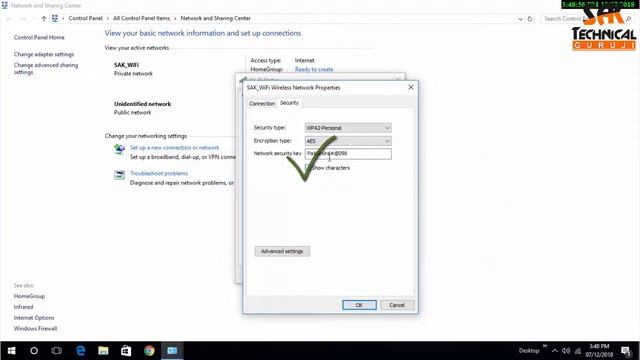Open Windows Firewall link

pyautogui.click(x=36, y=329)
